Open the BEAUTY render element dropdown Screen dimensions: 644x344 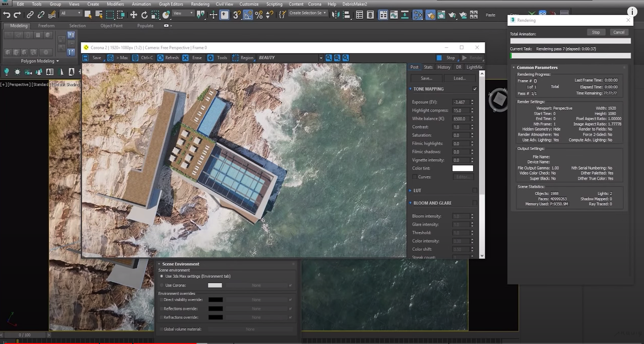(x=291, y=58)
